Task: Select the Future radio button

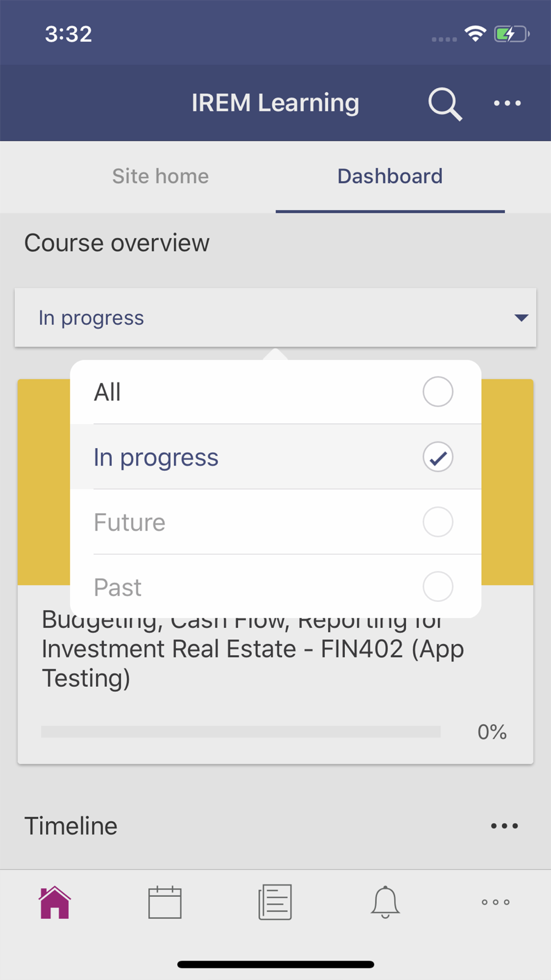Action: [437, 522]
